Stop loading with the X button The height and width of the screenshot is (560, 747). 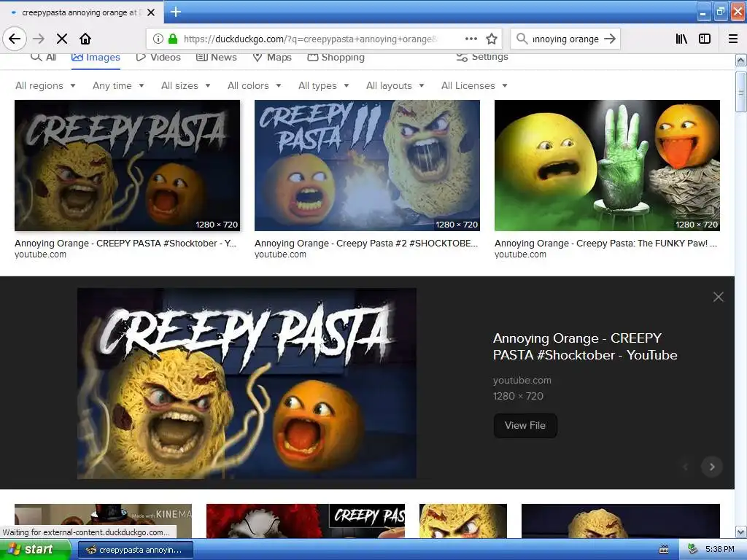click(62, 39)
